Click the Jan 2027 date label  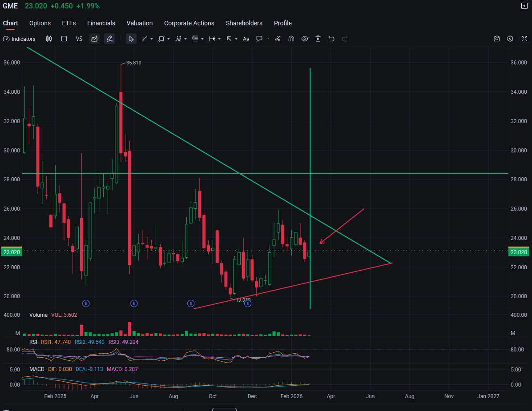click(x=488, y=396)
